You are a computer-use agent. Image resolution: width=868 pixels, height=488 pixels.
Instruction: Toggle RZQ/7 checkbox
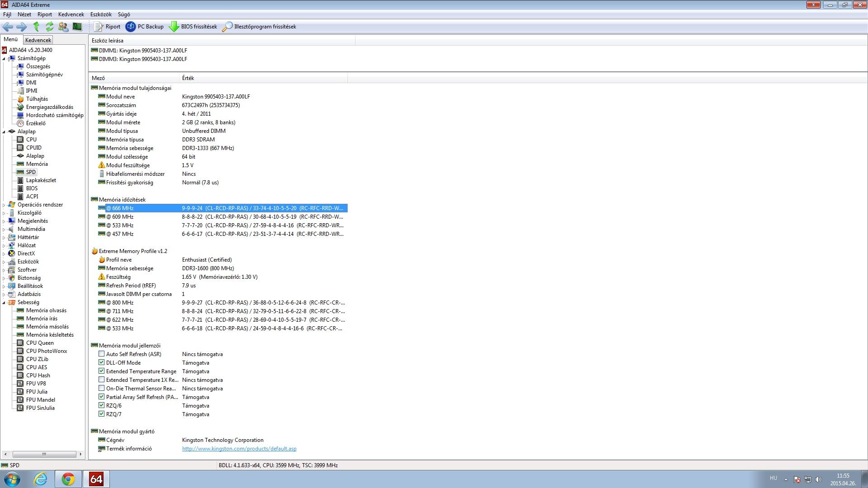click(x=101, y=414)
